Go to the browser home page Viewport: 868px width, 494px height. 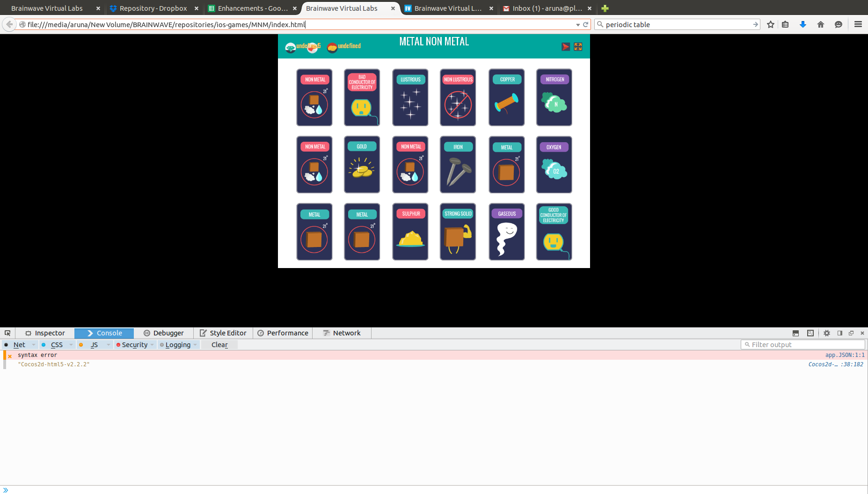[821, 24]
